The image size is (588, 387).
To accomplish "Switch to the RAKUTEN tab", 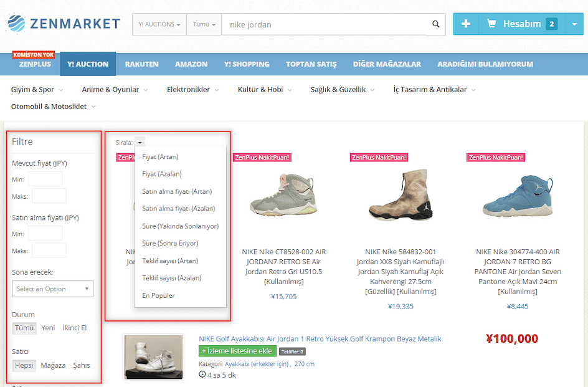I will click(x=142, y=64).
